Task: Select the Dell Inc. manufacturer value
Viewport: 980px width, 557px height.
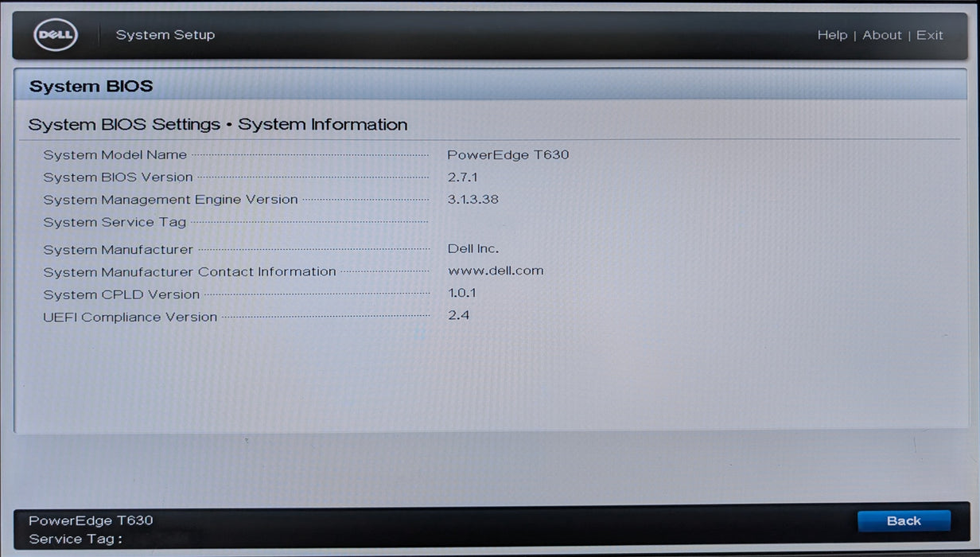Action: (x=473, y=249)
